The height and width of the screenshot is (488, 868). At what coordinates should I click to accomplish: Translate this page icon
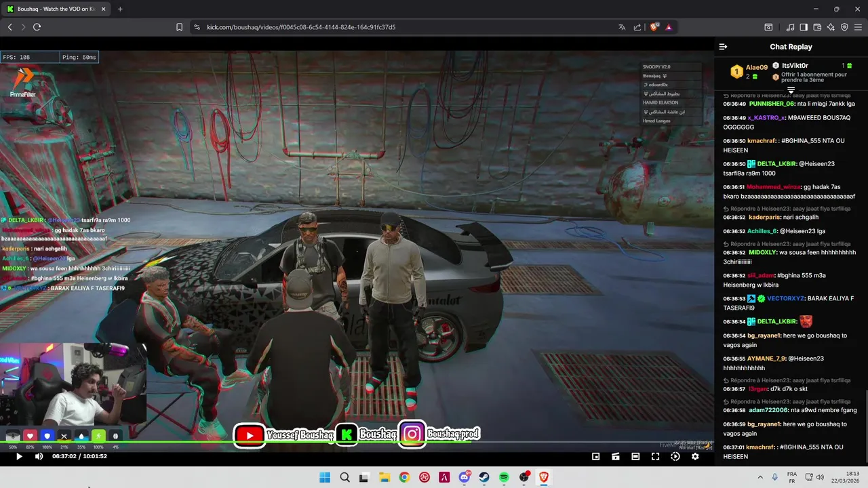pos(622,27)
